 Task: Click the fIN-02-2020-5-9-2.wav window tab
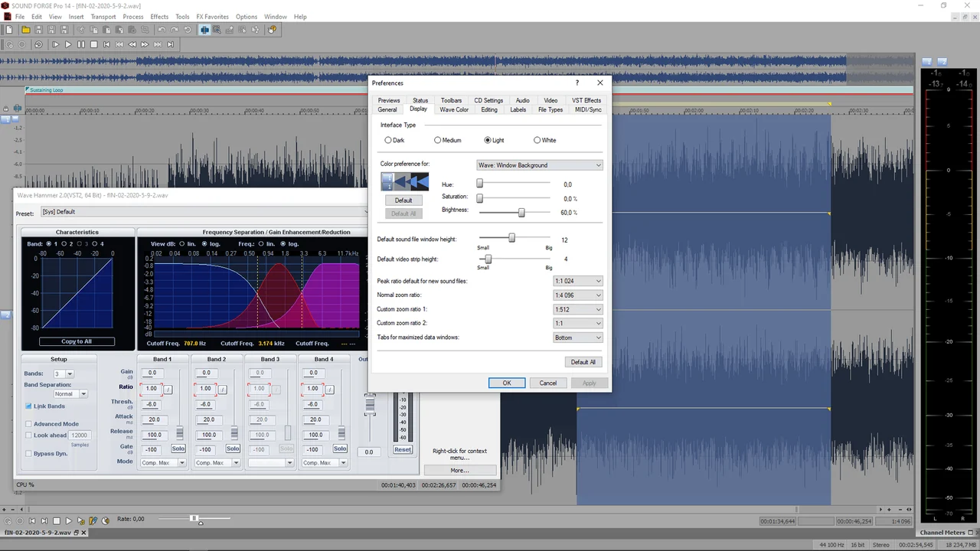click(46, 532)
